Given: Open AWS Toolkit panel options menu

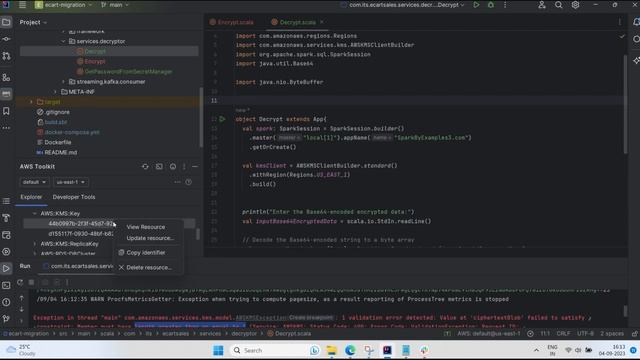Looking at the screenshot, I should 184,167.
